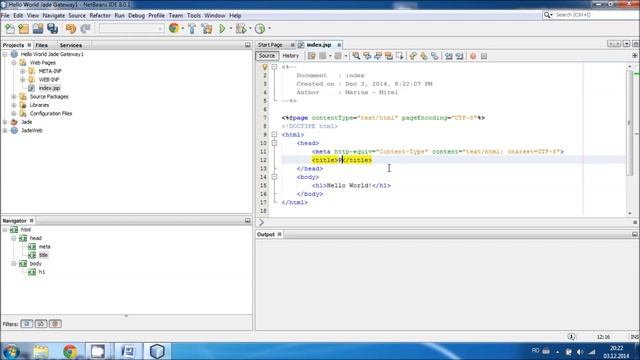Switch editor to History view
640x360 pixels.
[291, 56]
